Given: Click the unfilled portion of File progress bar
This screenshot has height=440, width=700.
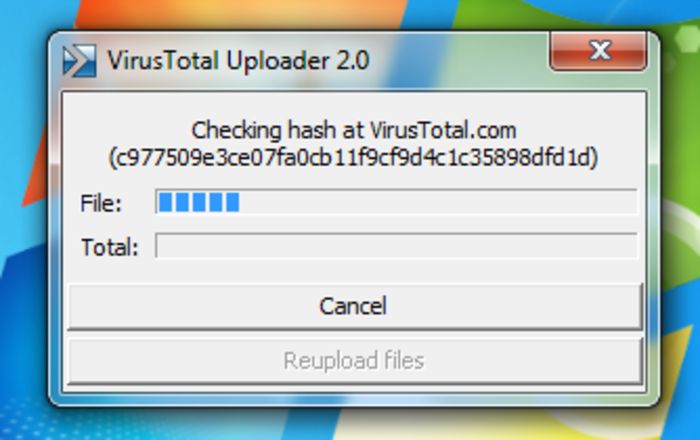Looking at the screenshot, I should tap(438, 202).
